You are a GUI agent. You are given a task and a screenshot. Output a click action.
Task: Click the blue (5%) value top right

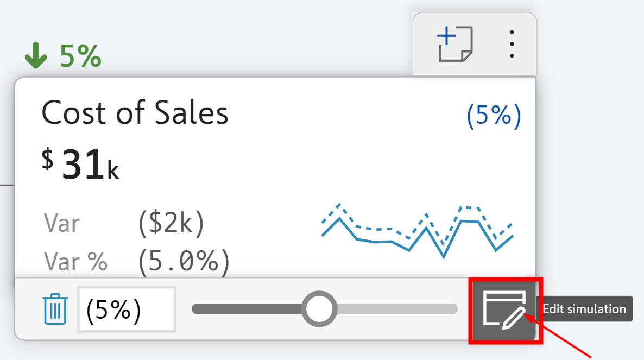coord(494,115)
